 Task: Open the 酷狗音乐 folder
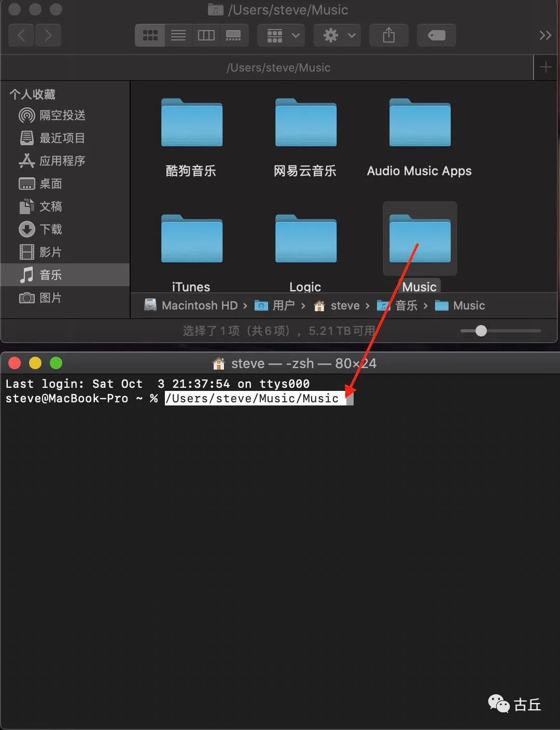click(x=191, y=123)
